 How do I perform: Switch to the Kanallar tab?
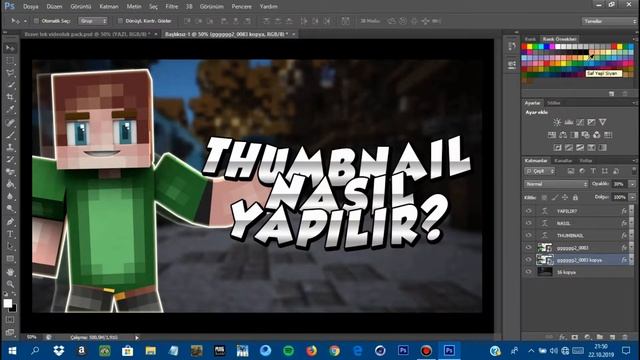(x=563, y=160)
